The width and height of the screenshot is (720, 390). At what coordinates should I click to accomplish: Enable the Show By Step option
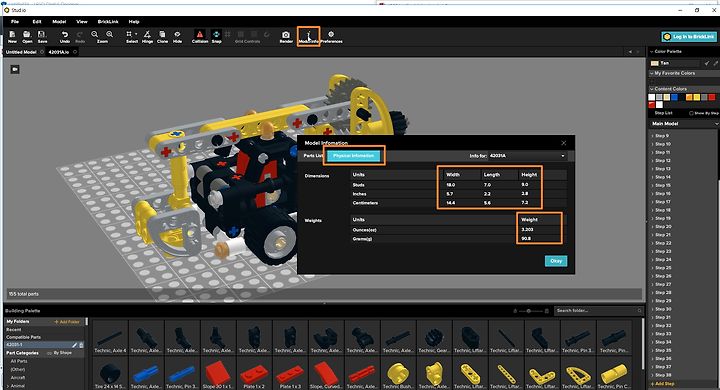coord(691,113)
